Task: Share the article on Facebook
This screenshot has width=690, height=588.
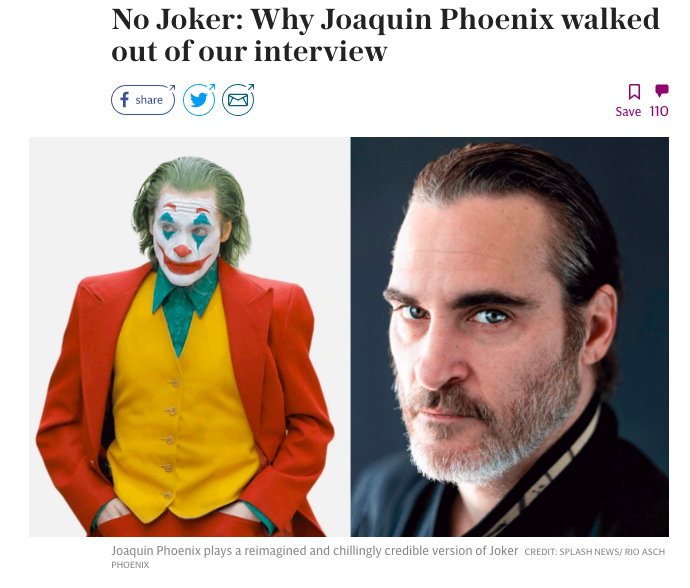Action: tap(143, 100)
